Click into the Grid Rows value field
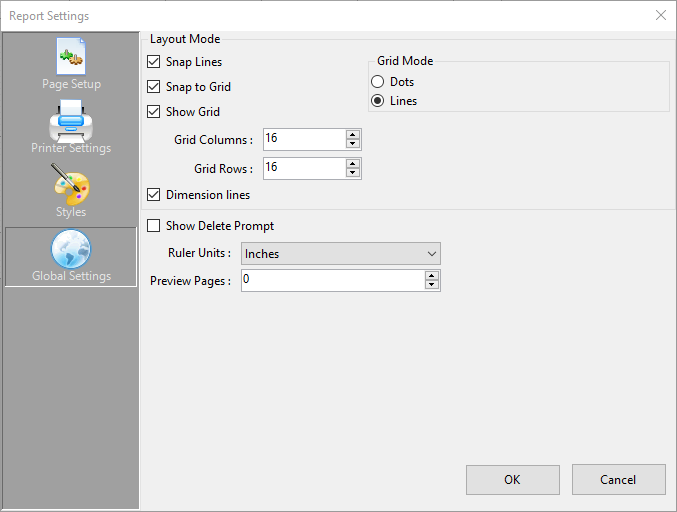This screenshot has height=512, width=677. (305, 168)
